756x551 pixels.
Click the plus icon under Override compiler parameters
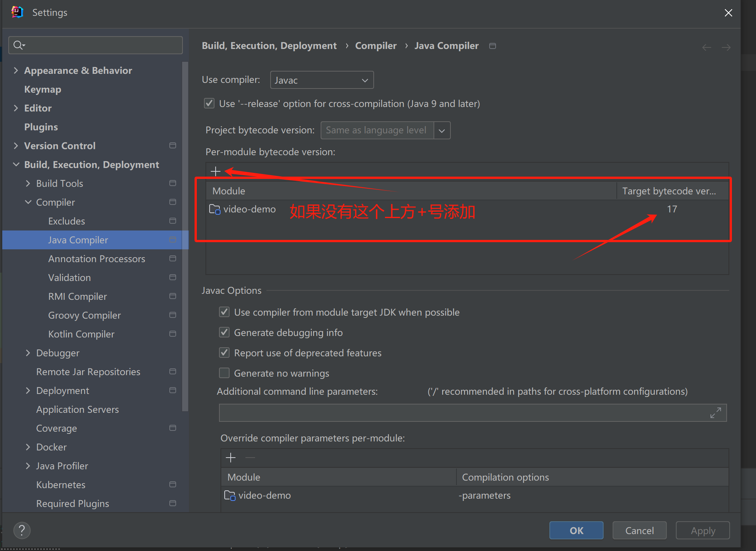(231, 457)
